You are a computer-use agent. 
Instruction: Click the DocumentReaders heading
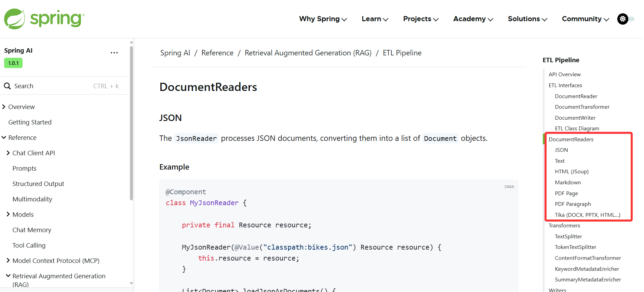click(208, 87)
